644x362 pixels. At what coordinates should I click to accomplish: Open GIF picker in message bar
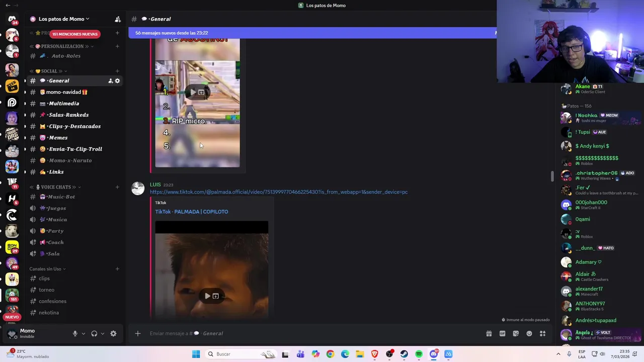coord(502,333)
